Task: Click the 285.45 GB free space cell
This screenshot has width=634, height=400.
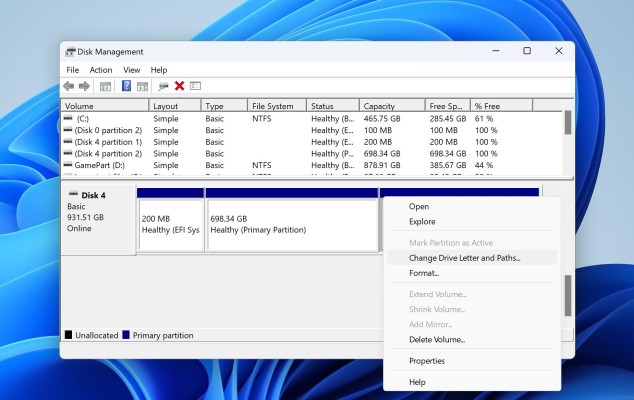Action: tap(448, 119)
